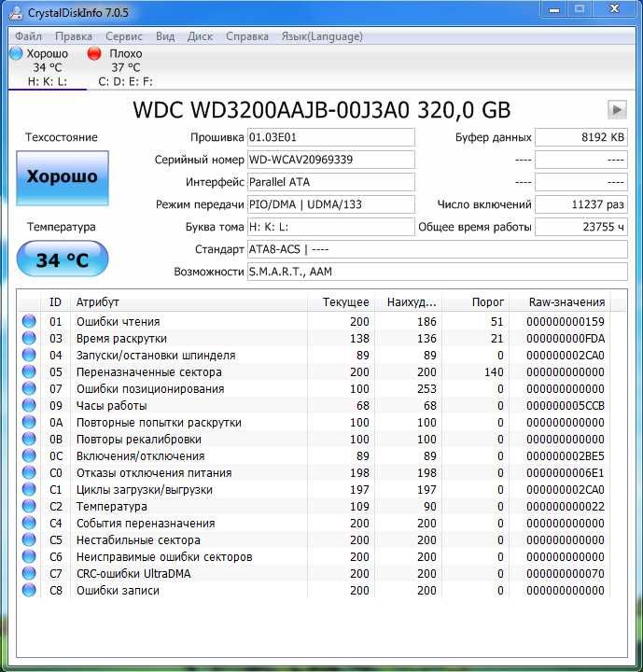The height and width of the screenshot is (672, 643).
Task: Click the blue Хорошо status icon
Action: tap(16, 53)
